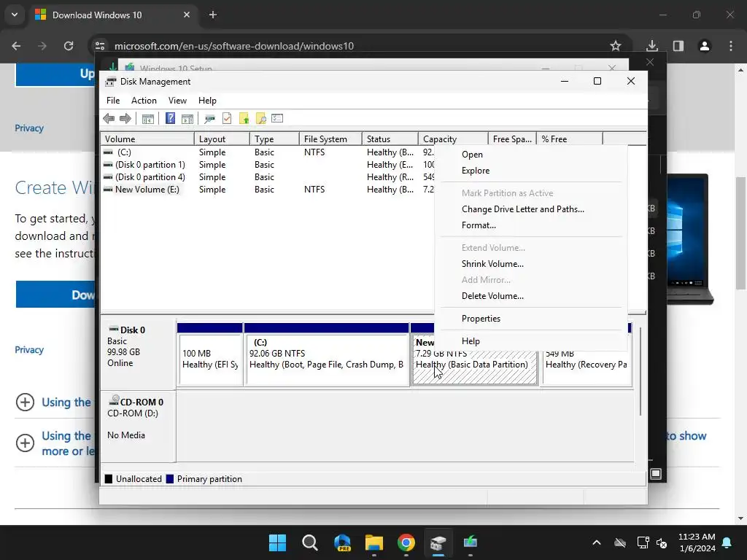Select Shrink Volume... in context menu

click(531, 264)
